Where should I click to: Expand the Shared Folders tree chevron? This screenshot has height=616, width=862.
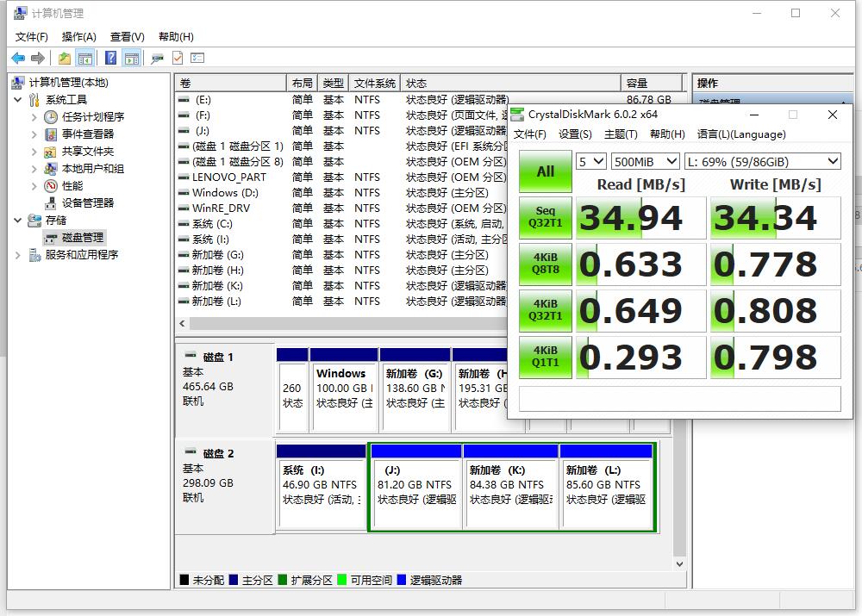34,152
